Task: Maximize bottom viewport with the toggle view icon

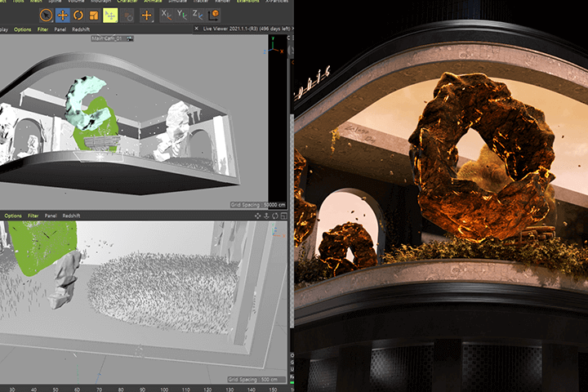Action: click(x=283, y=216)
